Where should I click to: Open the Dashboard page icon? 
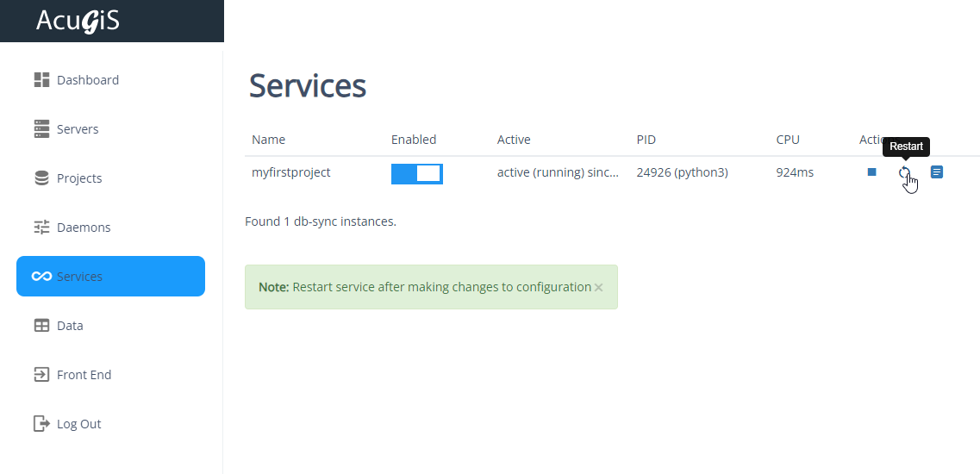coord(41,80)
